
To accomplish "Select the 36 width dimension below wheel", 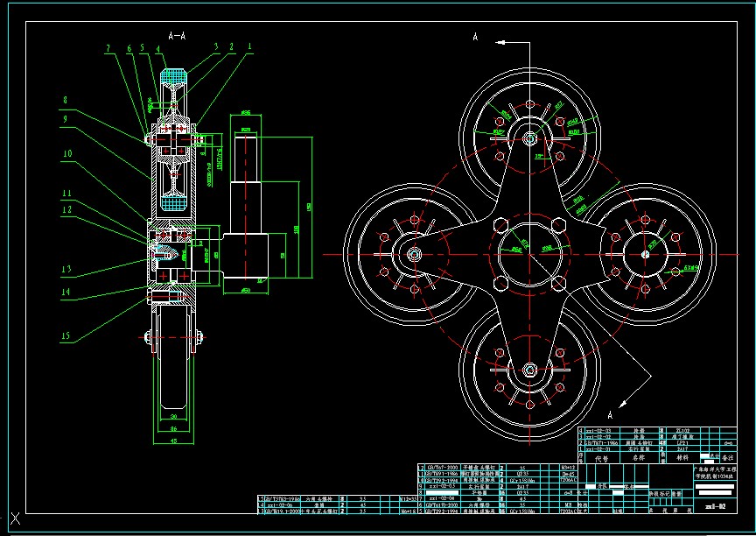I will [x=172, y=429].
